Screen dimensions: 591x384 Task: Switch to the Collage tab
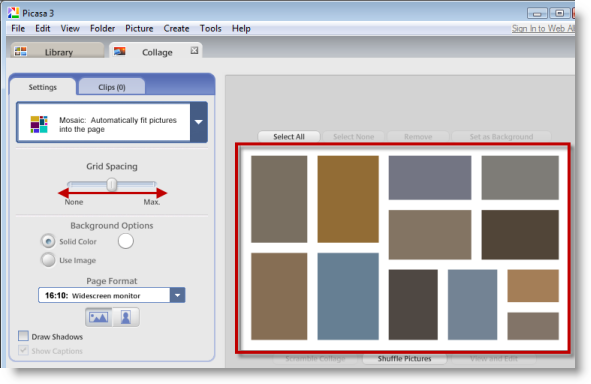155,50
